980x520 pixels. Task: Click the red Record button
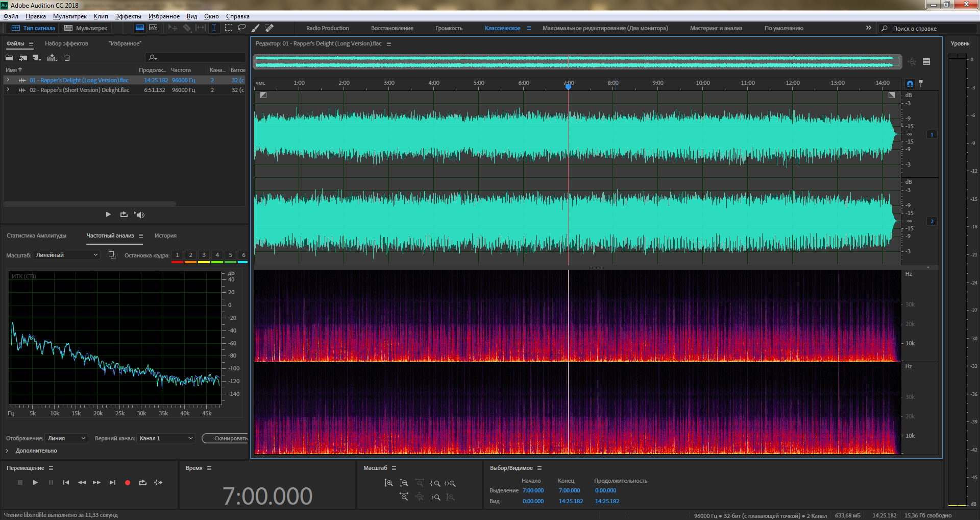[128, 482]
